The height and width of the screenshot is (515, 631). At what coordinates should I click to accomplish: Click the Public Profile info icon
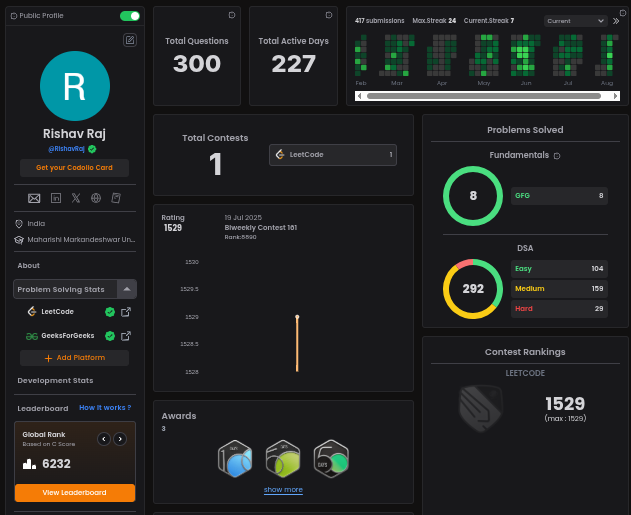[14, 16]
